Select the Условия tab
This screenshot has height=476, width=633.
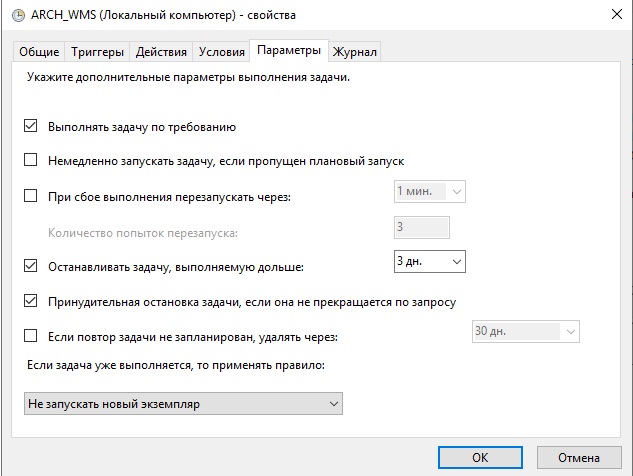point(222,52)
